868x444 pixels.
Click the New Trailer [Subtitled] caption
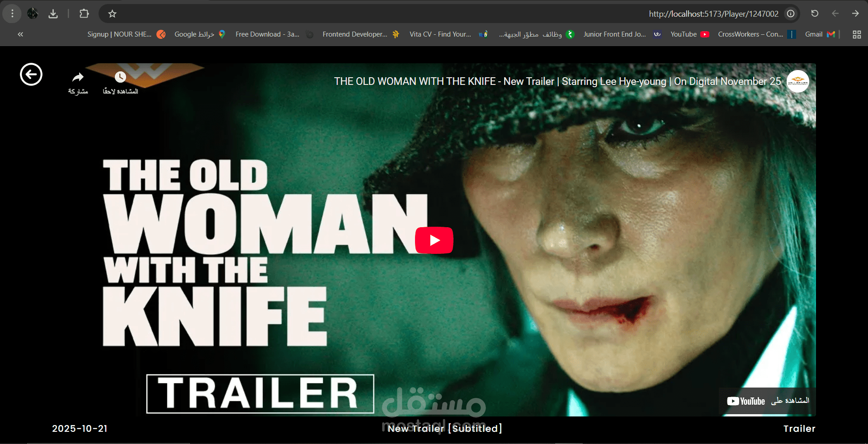(445, 429)
